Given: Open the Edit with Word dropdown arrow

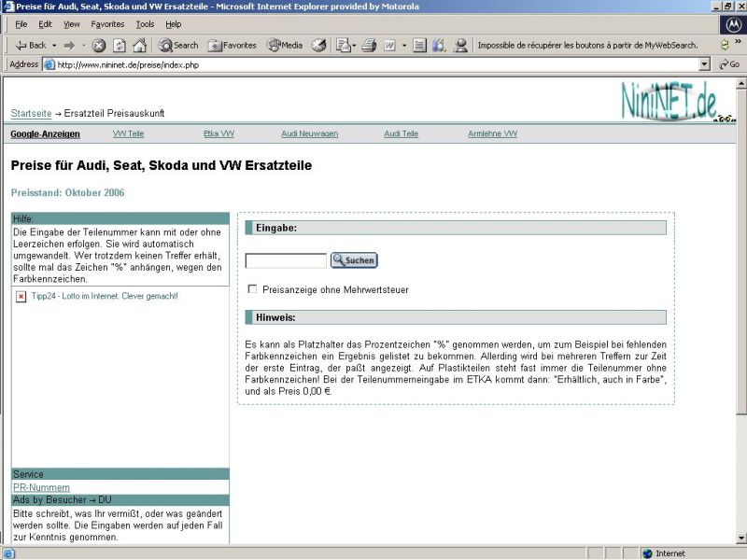Looking at the screenshot, I should pyautogui.click(x=404, y=45).
